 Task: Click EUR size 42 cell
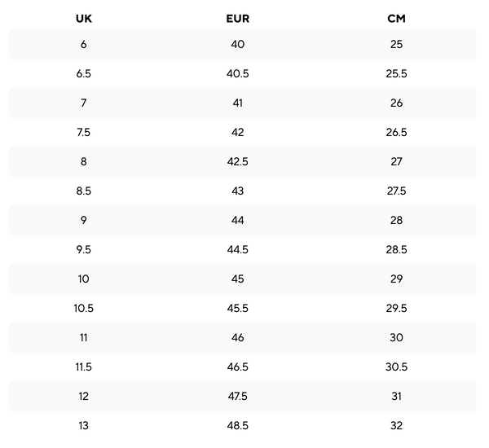[237, 132]
